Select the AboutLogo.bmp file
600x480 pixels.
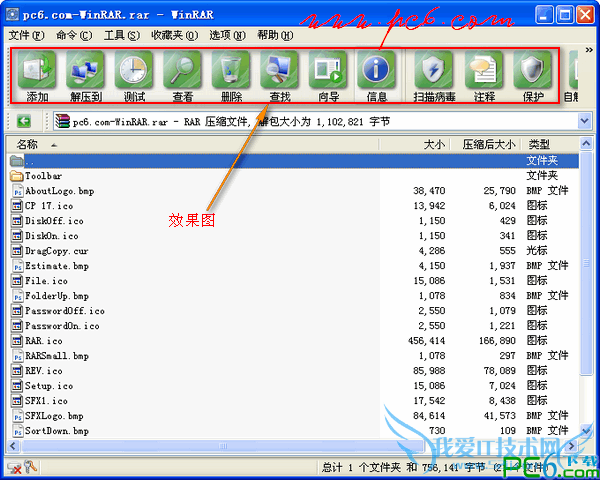pos(60,191)
